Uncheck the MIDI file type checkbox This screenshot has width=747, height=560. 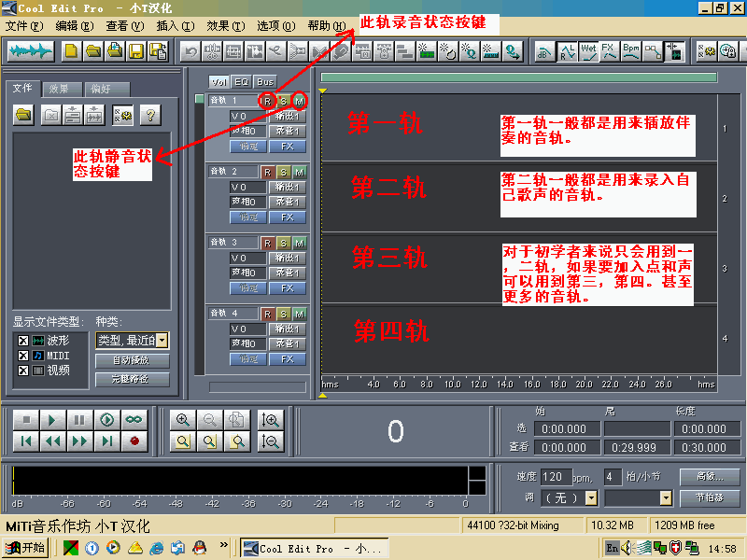coord(22,356)
